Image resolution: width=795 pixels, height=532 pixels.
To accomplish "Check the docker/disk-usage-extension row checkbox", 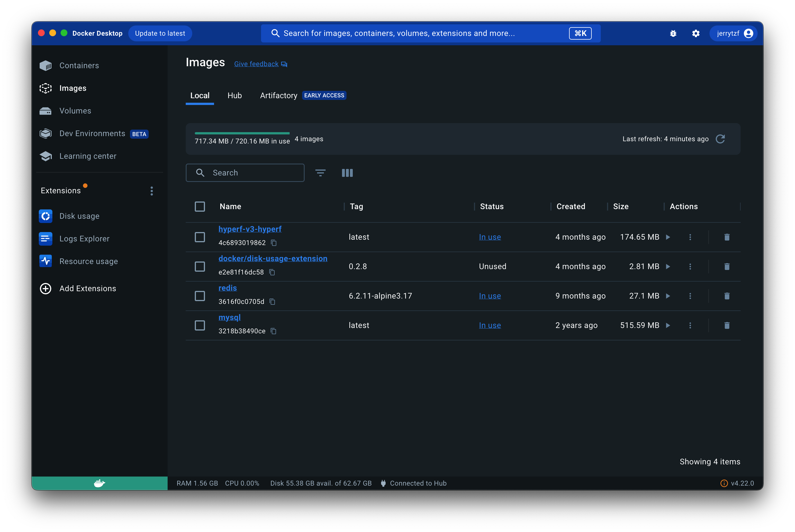I will pos(200,266).
